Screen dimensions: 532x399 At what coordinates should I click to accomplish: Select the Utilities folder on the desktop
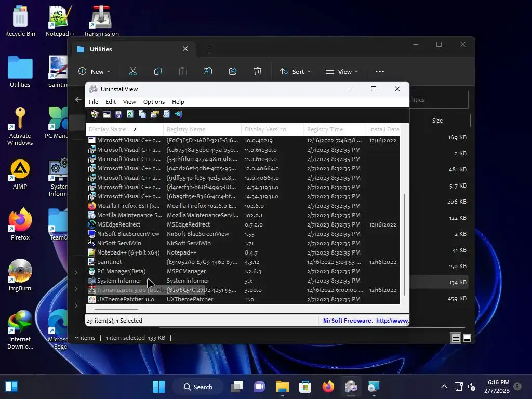[x=20, y=72]
